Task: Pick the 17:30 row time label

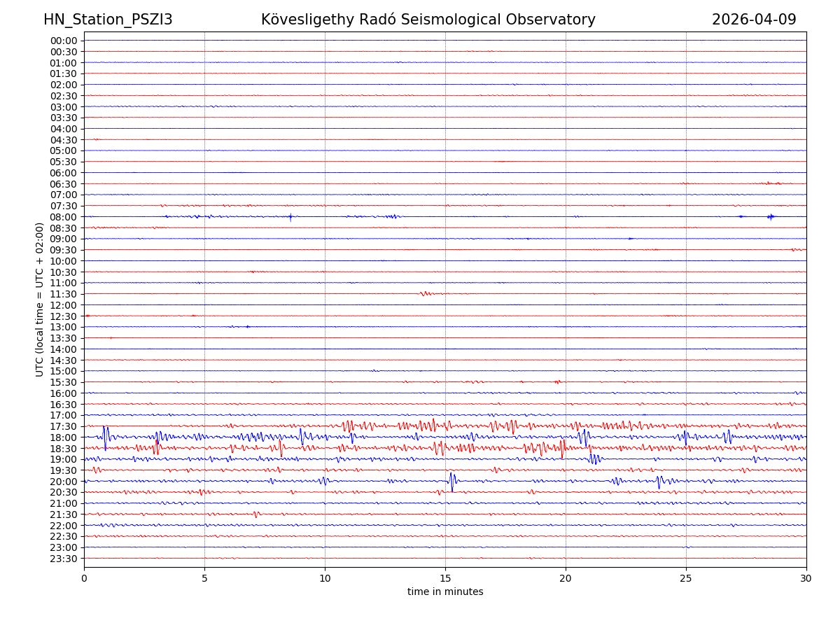Action: pos(64,426)
